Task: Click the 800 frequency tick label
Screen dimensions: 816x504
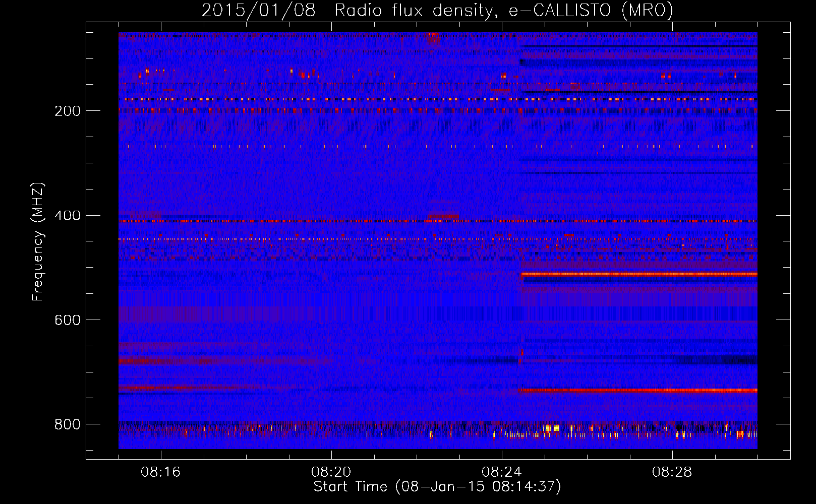Action: (x=67, y=424)
